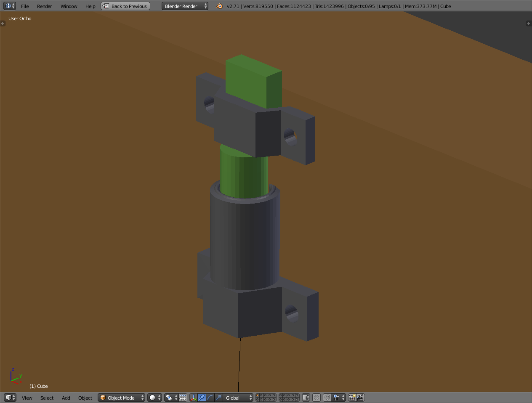Click the 'Mem:373.77M' statistic text
Viewport: 532px width, 403px height.
click(x=420, y=6)
